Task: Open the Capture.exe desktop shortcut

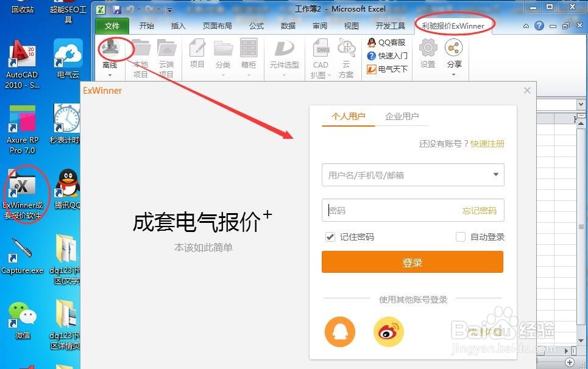Action: (22, 256)
